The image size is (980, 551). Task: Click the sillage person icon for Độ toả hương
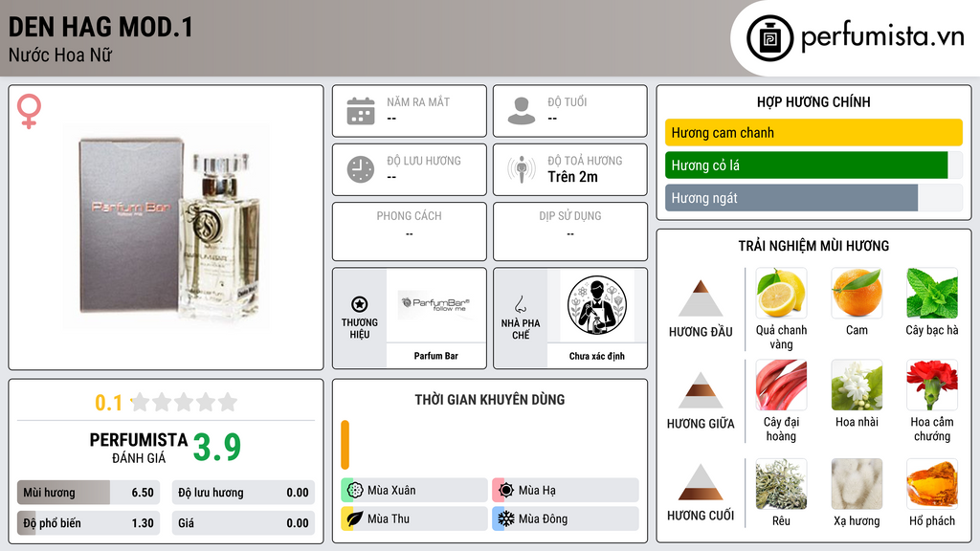coord(522,169)
